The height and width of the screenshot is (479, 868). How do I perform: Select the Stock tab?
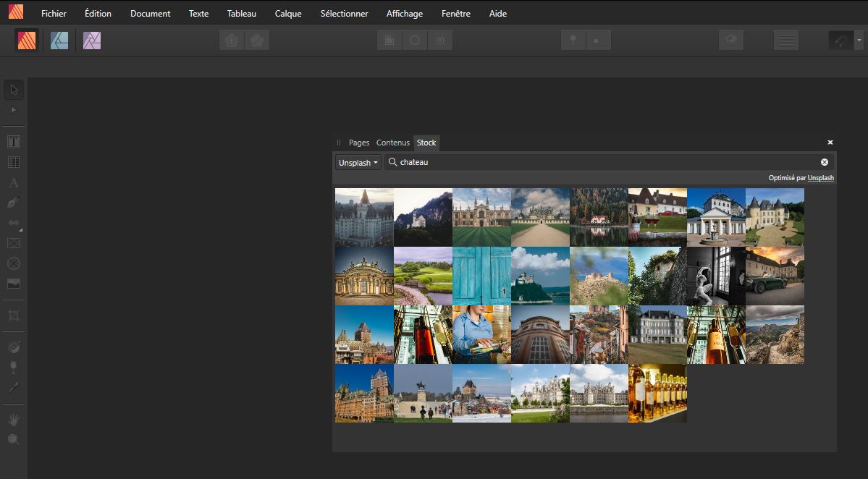coord(426,143)
